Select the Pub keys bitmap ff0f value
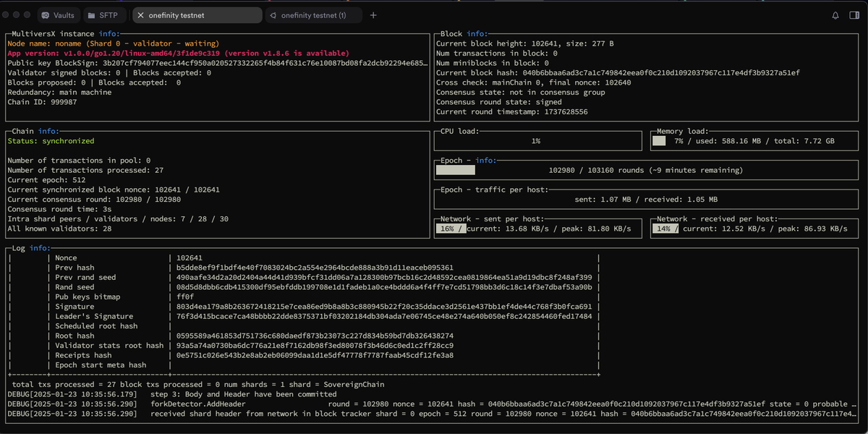 coord(184,297)
